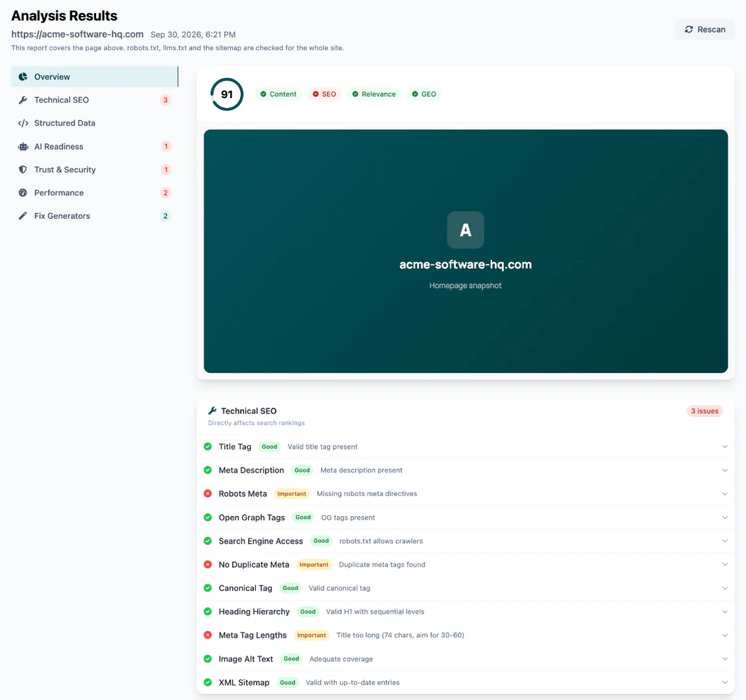The image size is (746, 700).
Task: Click the wrench icon in Technical SEO panel header
Action: tap(212, 410)
